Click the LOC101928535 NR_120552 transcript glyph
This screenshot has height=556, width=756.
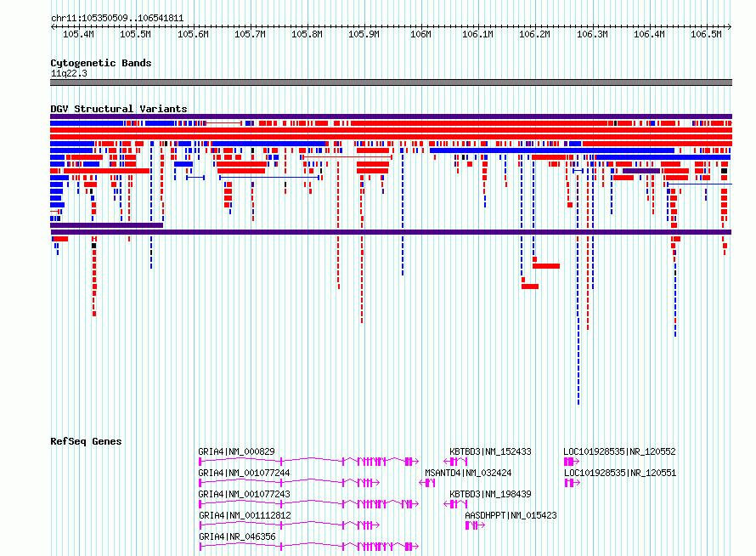click(x=572, y=462)
